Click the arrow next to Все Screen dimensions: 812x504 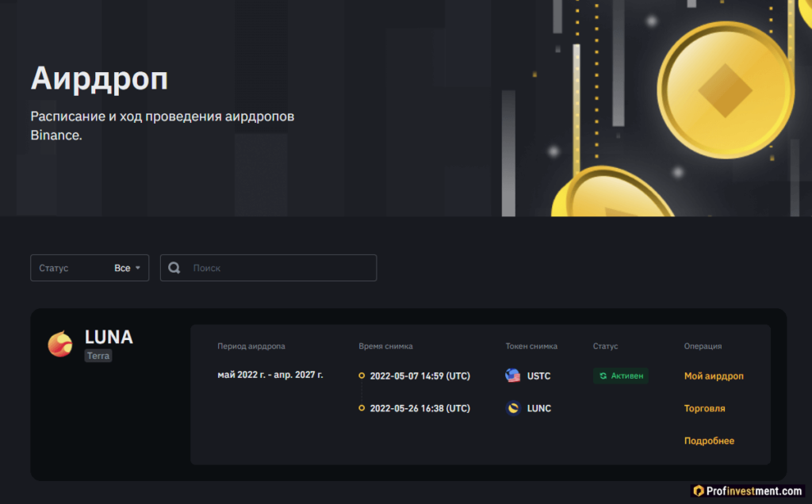click(x=138, y=268)
